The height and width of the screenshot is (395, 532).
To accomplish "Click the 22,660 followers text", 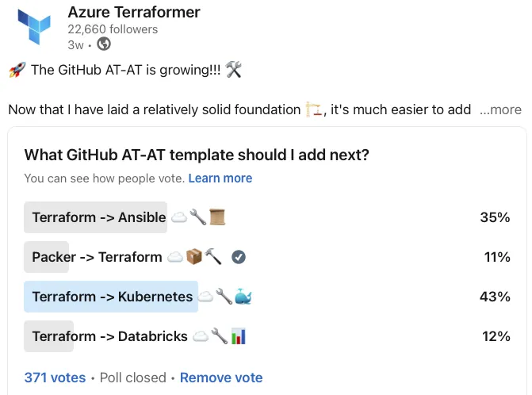I will pos(113,29).
